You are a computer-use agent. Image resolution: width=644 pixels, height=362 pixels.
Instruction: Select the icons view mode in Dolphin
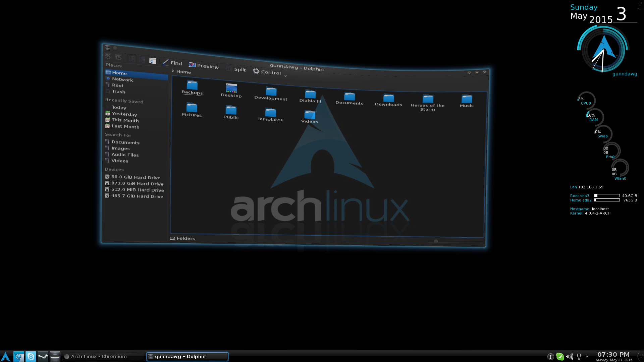tap(132, 59)
